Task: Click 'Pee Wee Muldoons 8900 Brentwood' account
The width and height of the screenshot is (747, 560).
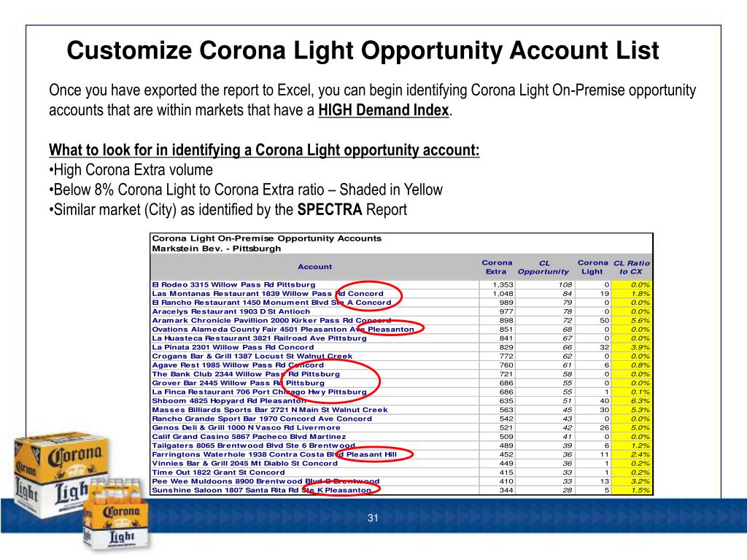Action: tap(266, 481)
